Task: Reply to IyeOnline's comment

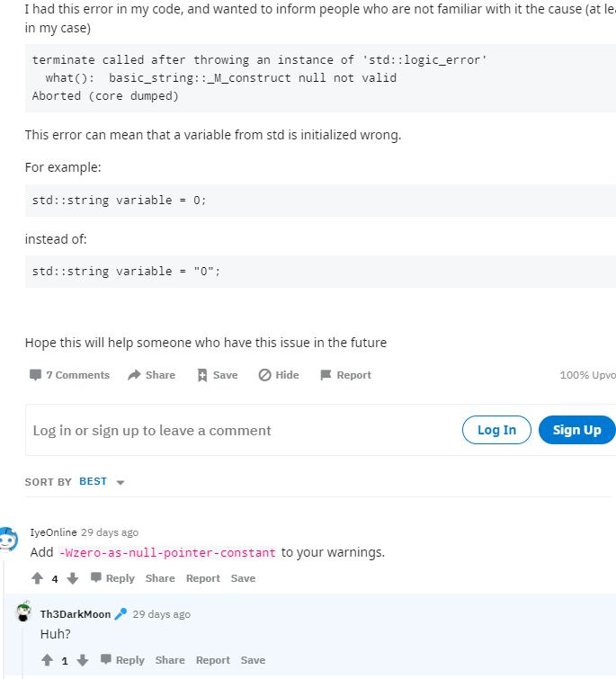Action: (112, 578)
